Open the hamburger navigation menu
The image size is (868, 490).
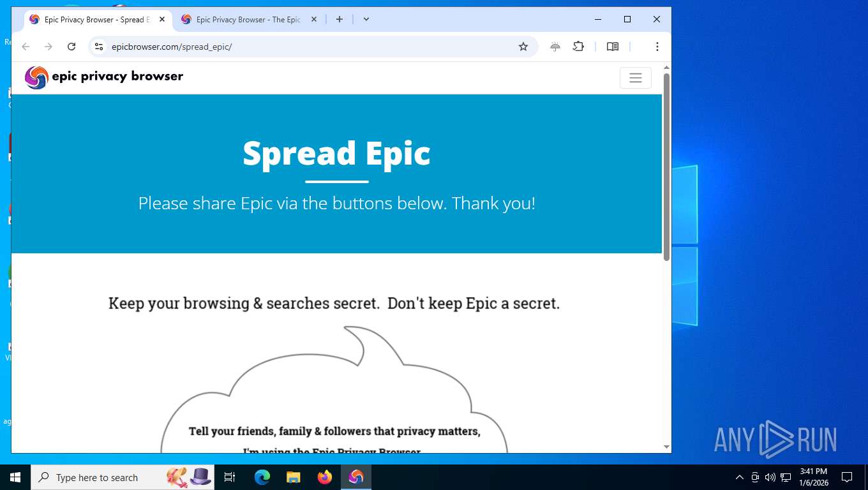pos(635,78)
